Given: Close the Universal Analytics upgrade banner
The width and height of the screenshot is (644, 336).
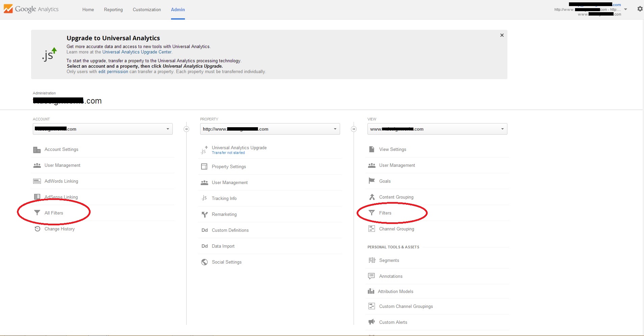Looking at the screenshot, I should (x=502, y=35).
